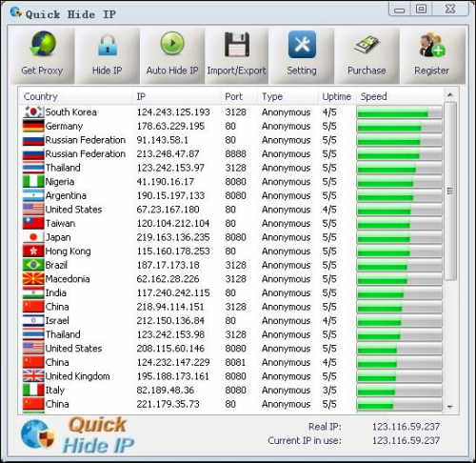The image size is (476, 463).
Task: Click the Get Proxy globe icon
Action: [43, 44]
